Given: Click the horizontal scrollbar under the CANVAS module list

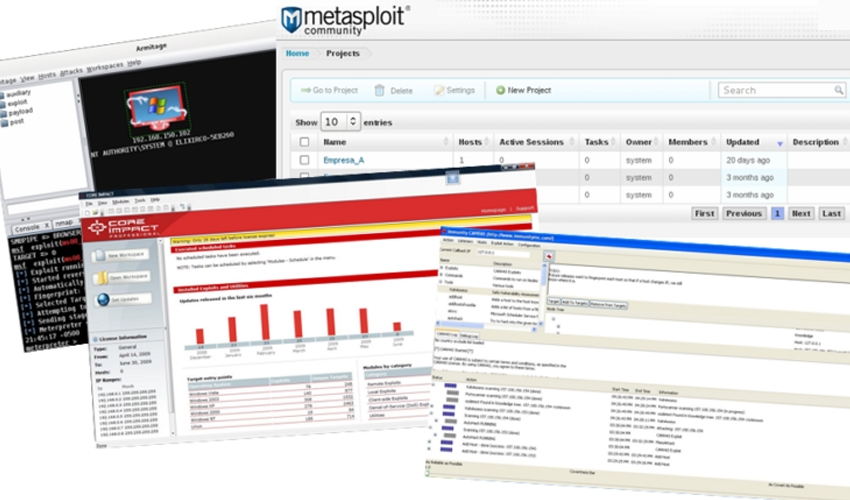Looking at the screenshot, I should click(x=486, y=326).
